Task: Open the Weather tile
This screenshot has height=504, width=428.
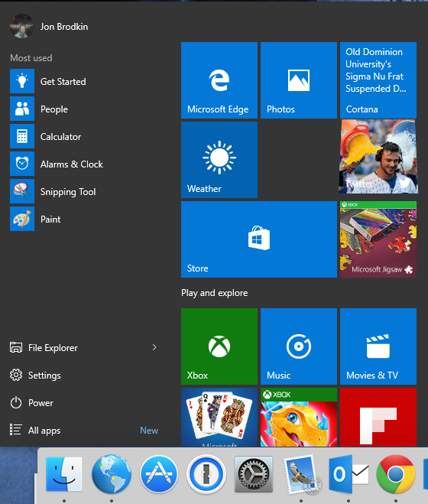Action: click(219, 160)
